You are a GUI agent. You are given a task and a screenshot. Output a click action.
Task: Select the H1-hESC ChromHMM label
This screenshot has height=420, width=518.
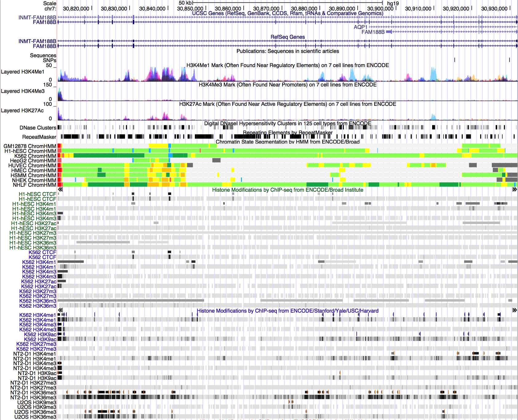pos(30,151)
